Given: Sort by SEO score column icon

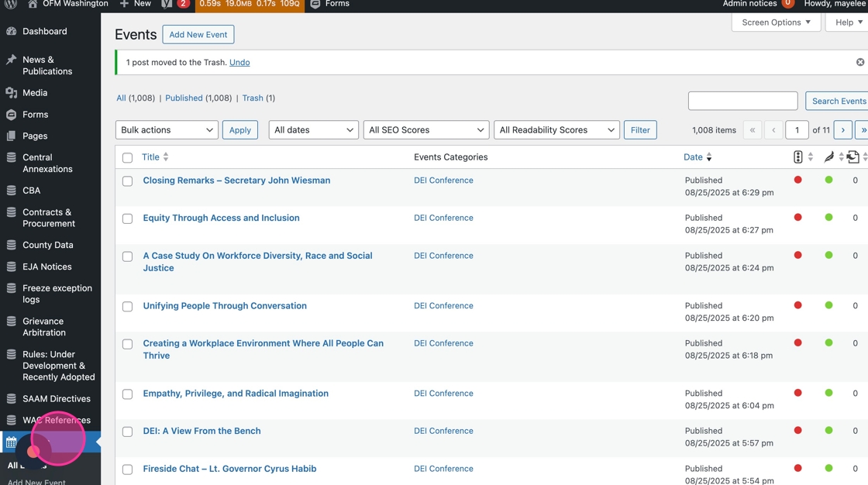Looking at the screenshot, I should pos(797,157).
